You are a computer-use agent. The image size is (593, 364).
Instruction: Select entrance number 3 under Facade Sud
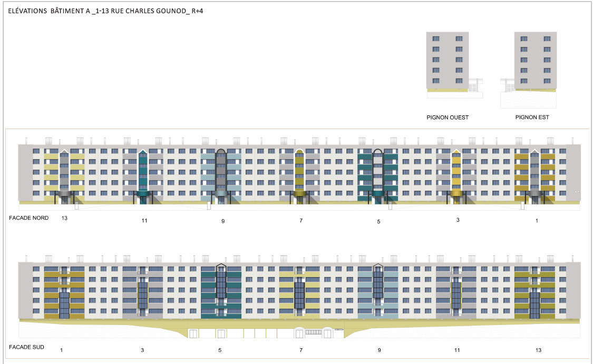142,350
